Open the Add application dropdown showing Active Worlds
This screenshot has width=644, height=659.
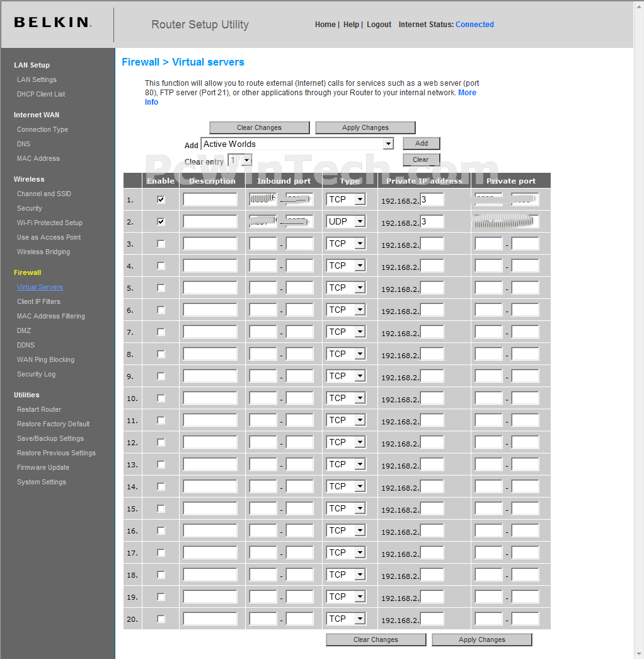(297, 144)
